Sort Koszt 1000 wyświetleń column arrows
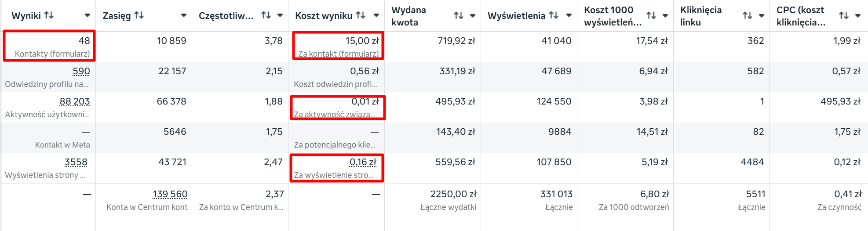Viewport: 868px width, 231px height. point(651,16)
